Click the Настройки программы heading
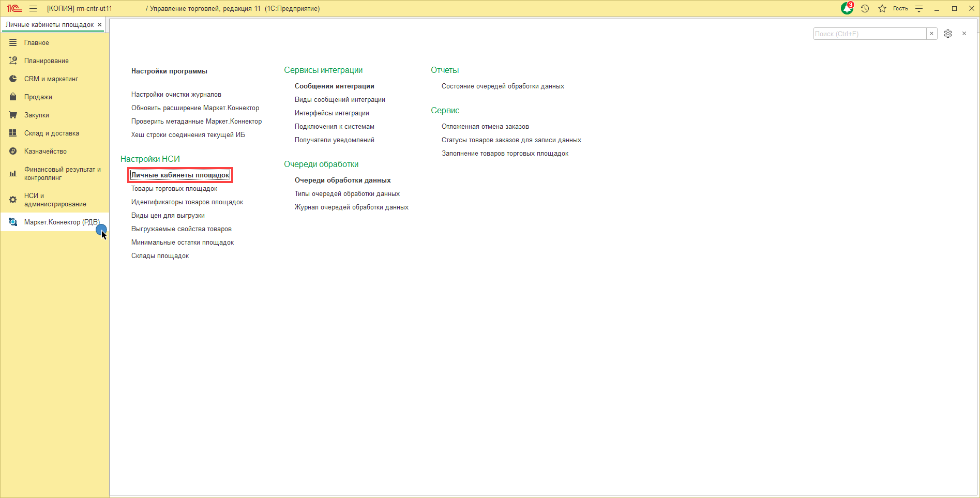 click(x=169, y=71)
